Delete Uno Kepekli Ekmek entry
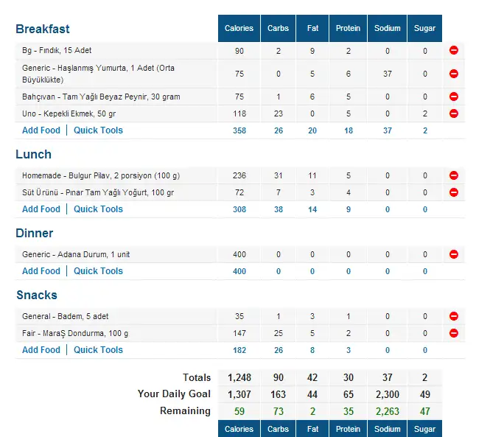 454,113
